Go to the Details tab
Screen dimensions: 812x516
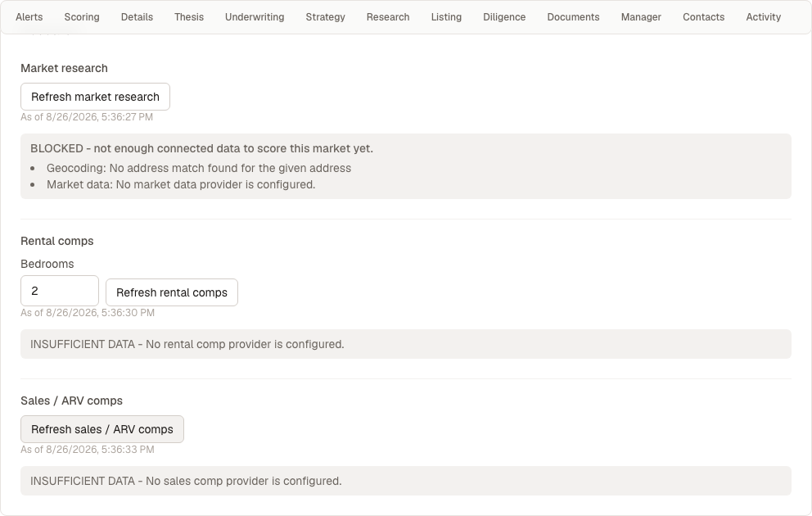click(137, 17)
